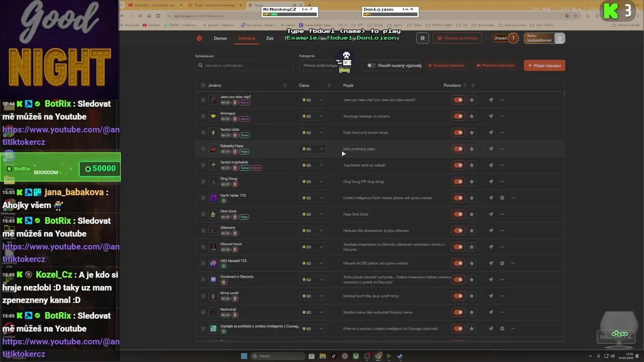Click the interactions list vertical scrollbar

click(x=564, y=94)
